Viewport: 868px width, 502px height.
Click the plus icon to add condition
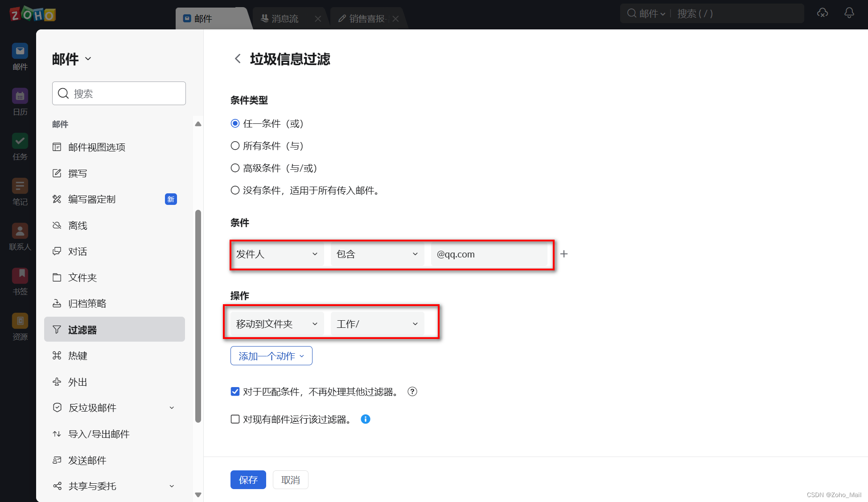[x=564, y=254]
